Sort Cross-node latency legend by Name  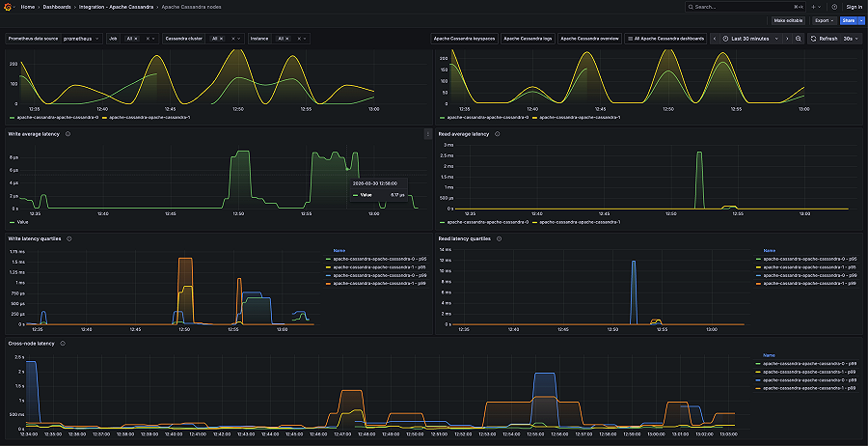pos(769,355)
